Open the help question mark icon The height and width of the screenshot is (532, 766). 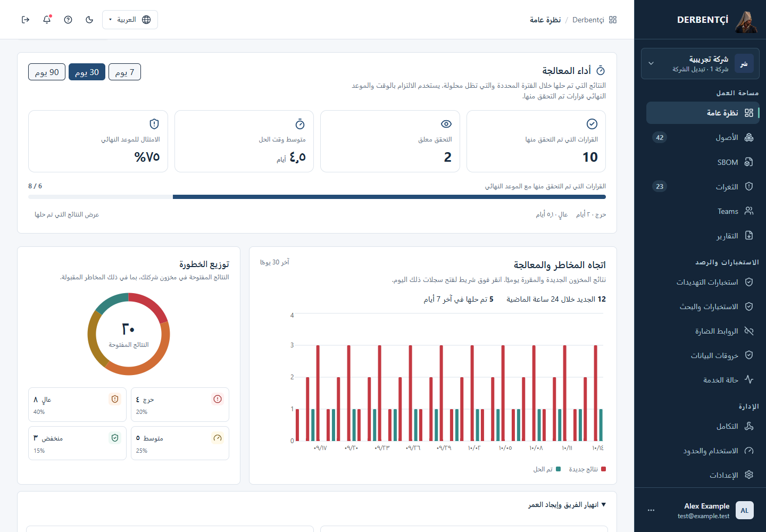[x=68, y=20]
